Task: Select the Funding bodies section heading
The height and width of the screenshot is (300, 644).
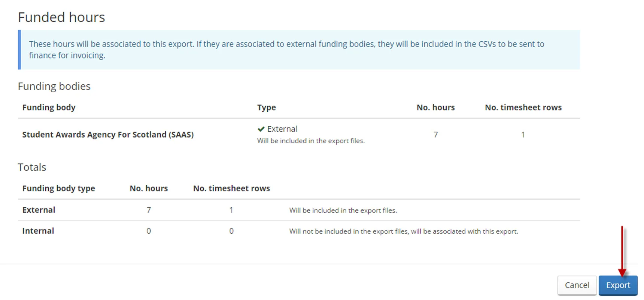Action: coord(54,86)
